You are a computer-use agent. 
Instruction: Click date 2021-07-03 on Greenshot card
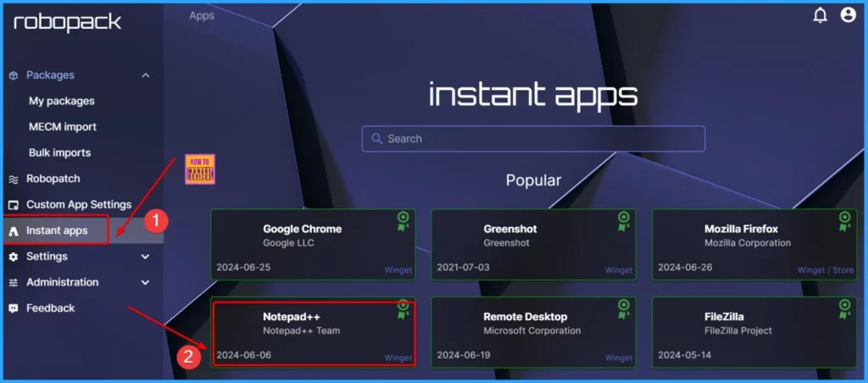click(464, 268)
